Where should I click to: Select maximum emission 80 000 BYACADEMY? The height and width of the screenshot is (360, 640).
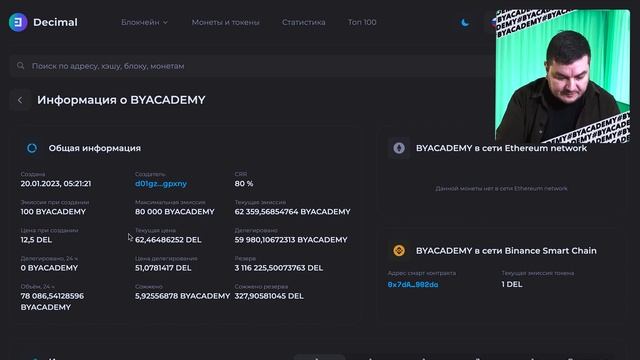point(175,212)
